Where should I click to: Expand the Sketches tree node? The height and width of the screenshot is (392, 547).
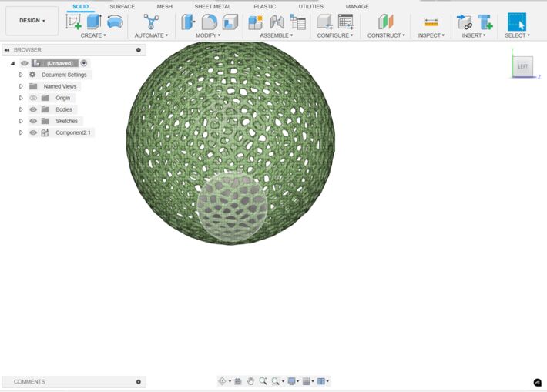pos(21,121)
